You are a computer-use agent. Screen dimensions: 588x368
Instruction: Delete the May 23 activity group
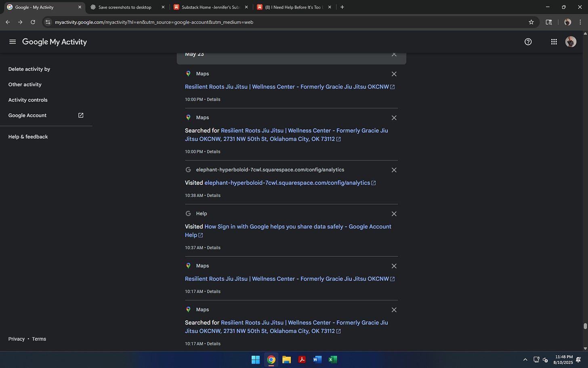(x=394, y=54)
